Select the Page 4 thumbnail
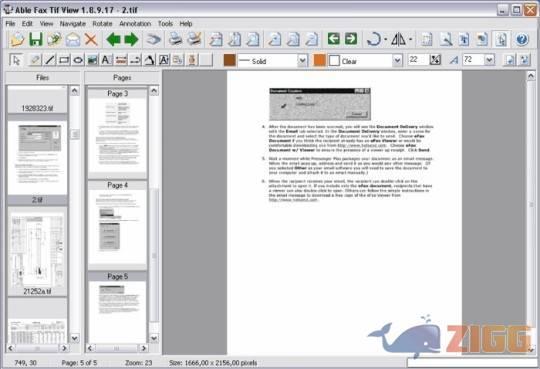Viewport: 540px width, 369px height. pos(117,225)
